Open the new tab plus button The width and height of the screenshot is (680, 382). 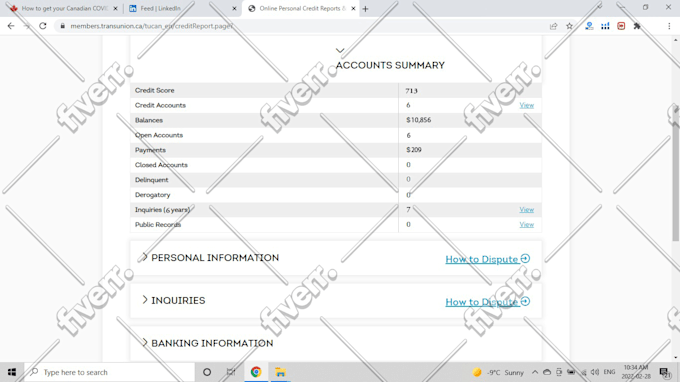[x=365, y=9]
